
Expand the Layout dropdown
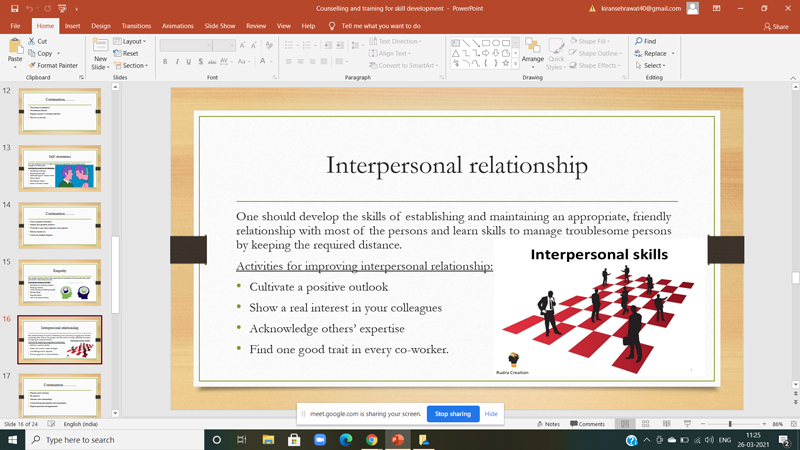point(133,42)
